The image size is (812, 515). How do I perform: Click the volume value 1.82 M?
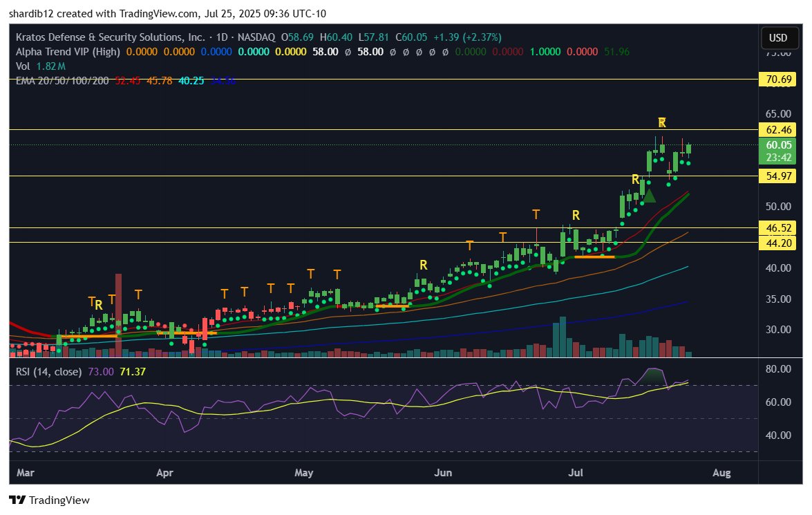[50, 66]
